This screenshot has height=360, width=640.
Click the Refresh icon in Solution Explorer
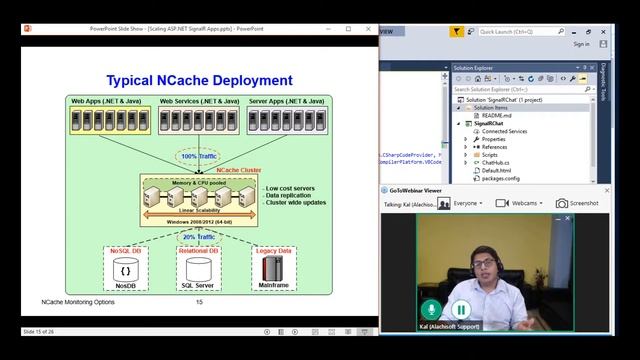pyautogui.click(x=531, y=79)
